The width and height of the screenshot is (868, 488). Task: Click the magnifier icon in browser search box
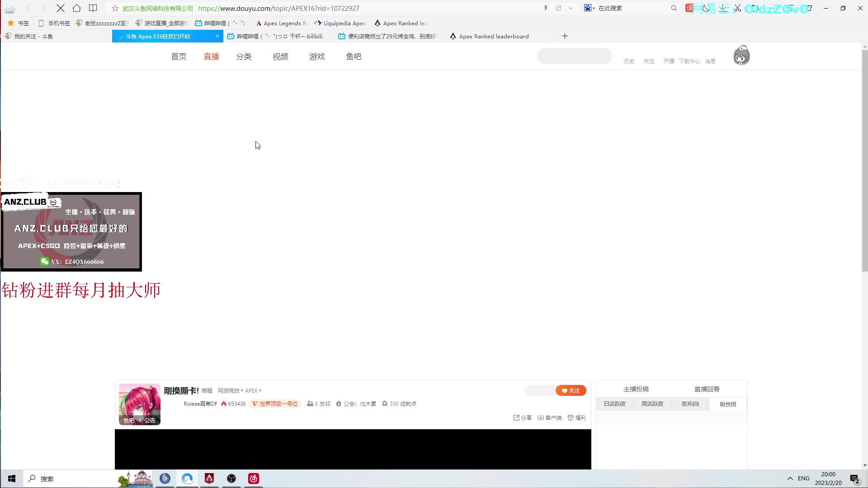pyautogui.click(x=674, y=8)
